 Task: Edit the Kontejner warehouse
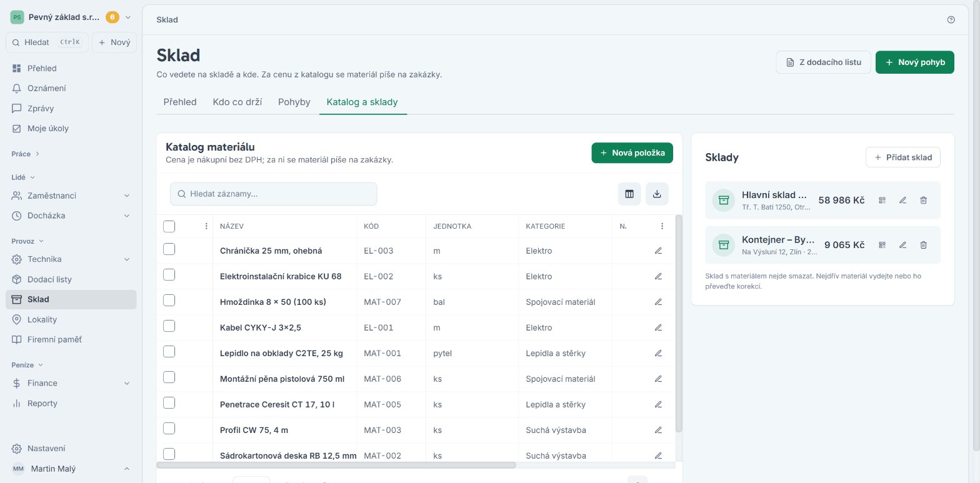pyautogui.click(x=902, y=245)
